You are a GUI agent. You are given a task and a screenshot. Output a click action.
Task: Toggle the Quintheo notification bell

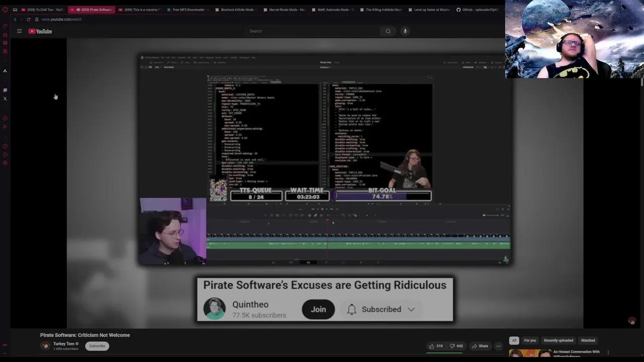pos(352,309)
